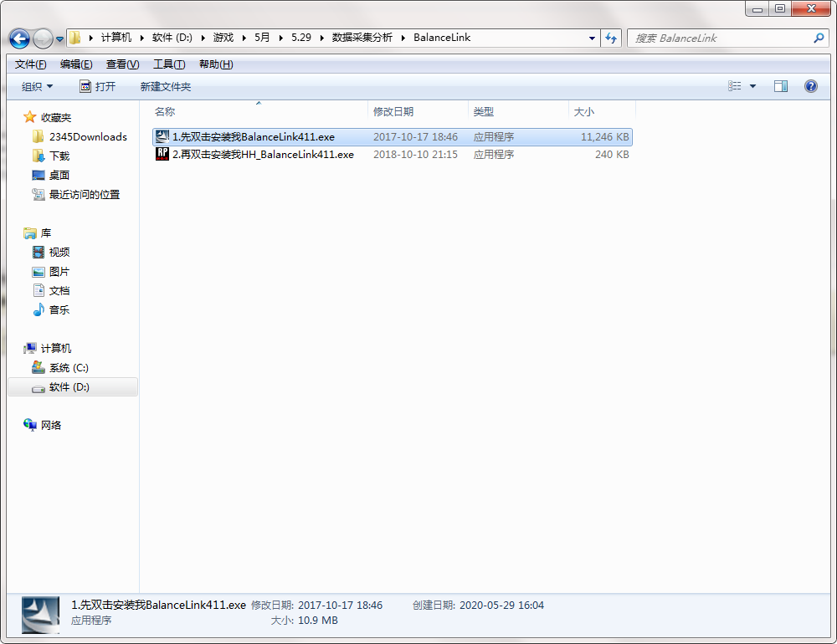This screenshot has width=837, height=644.
Task: Click the 新建文件夹 new folder button
Action: (x=166, y=86)
